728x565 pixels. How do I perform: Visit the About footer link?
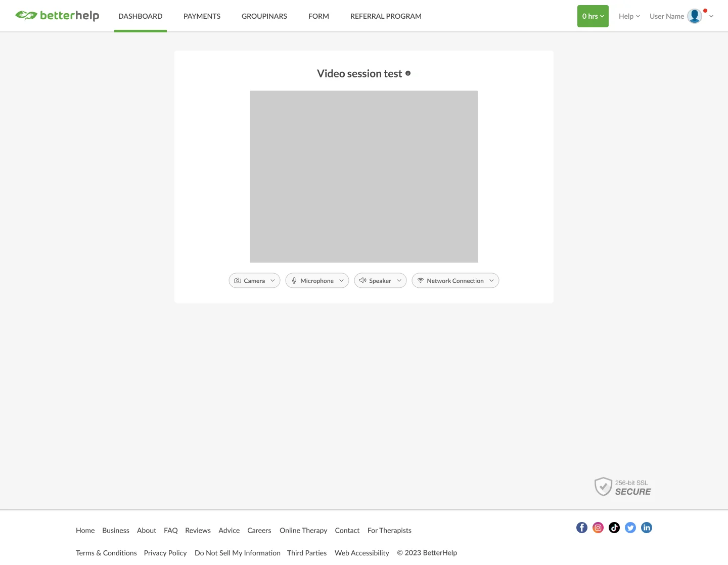147,531
